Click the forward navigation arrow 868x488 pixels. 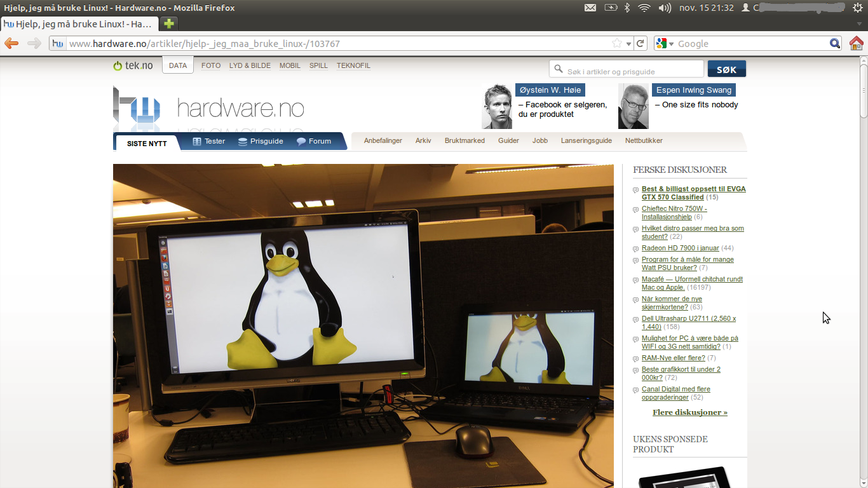pos(34,44)
